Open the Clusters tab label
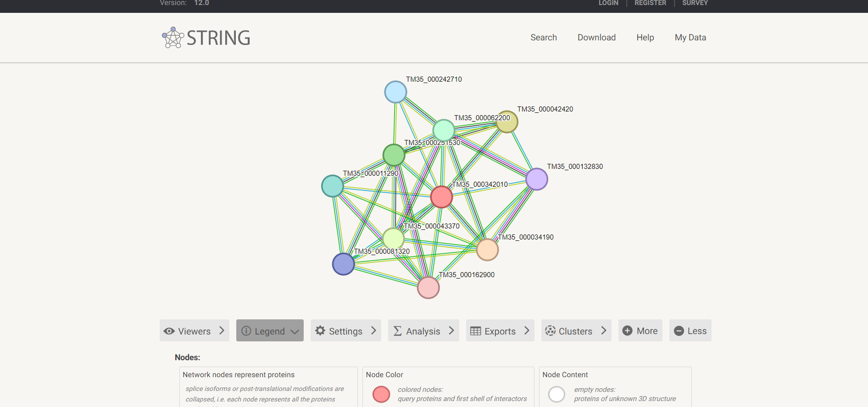Screen dimensions: 868x407 [575, 331]
